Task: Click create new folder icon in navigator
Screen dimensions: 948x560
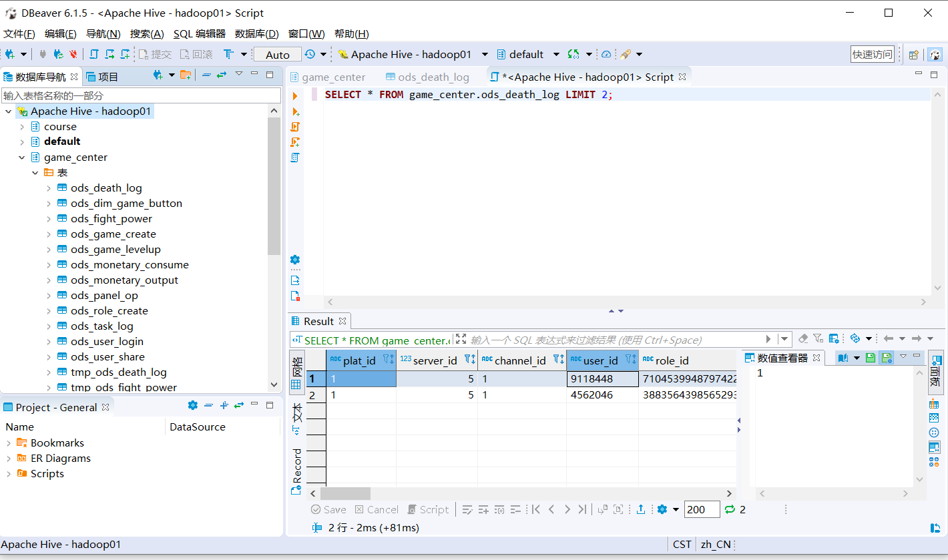Action: 186,75
